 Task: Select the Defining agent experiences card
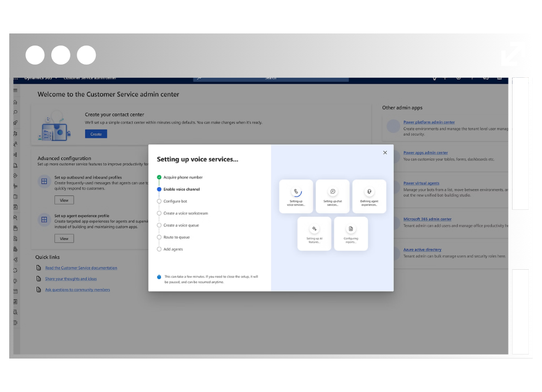(369, 196)
